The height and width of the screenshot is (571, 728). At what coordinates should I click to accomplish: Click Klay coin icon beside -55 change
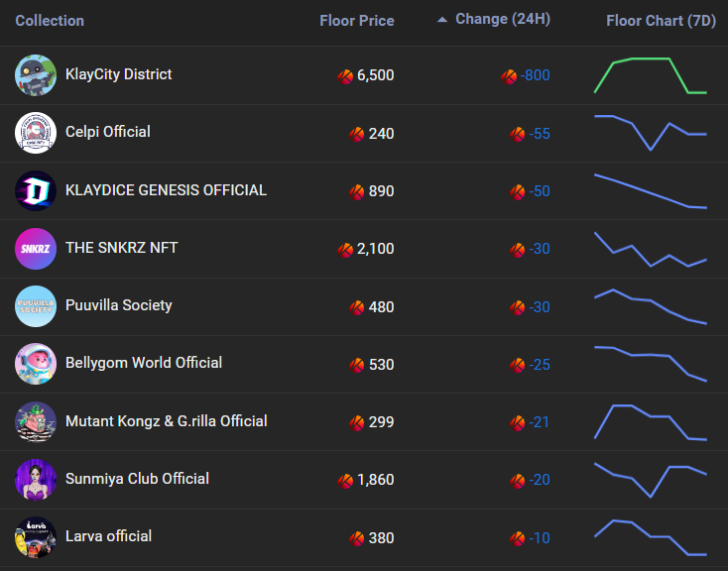click(517, 134)
